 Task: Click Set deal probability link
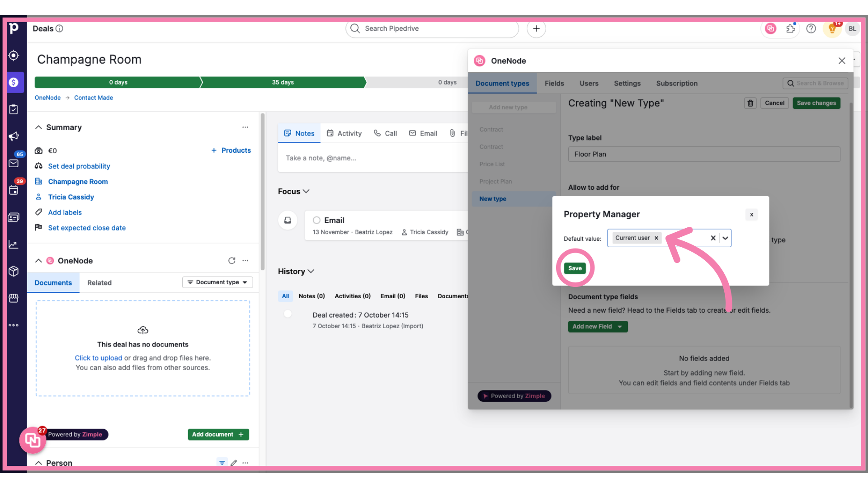[x=79, y=166]
